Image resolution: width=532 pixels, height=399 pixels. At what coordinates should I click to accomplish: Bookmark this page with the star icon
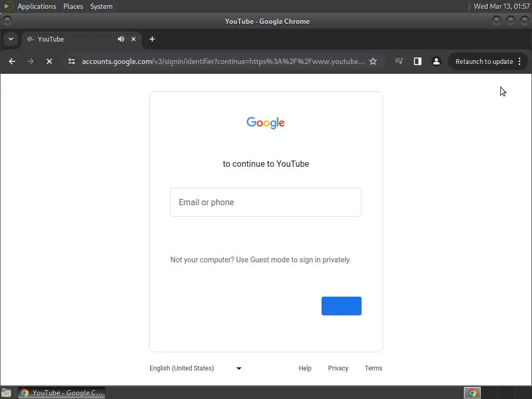pyautogui.click(x=373, y=61)
